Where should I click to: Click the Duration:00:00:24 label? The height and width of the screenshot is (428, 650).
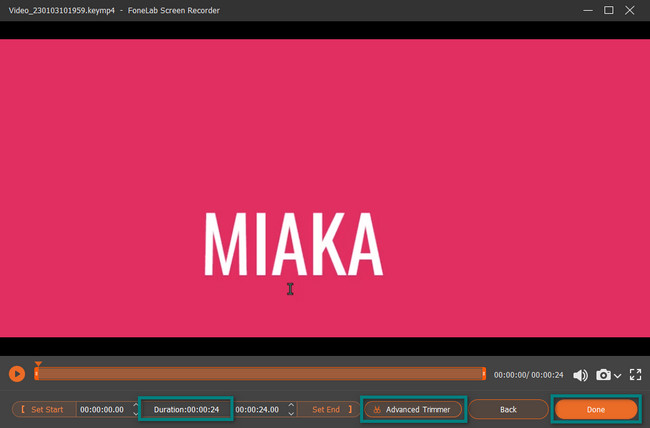(186, 409)
